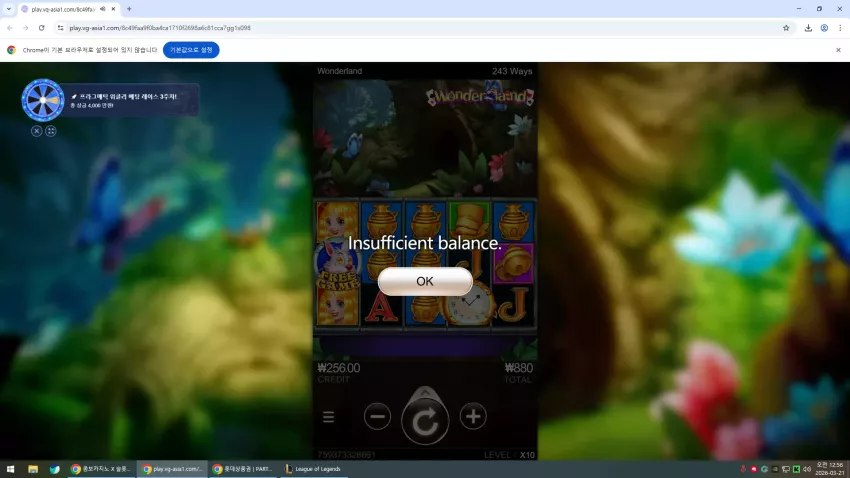
Task: Open the slot game hamburger menu
Action: pos(329,417)
